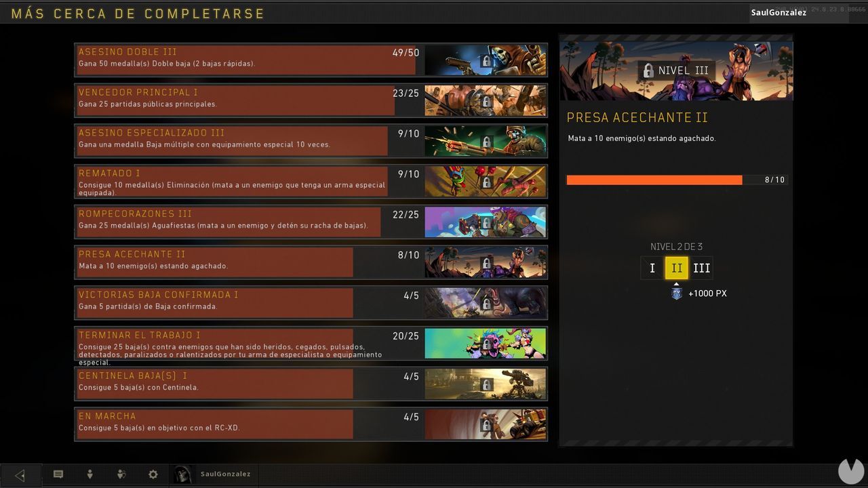This screenshot has width=868, height=488.
Task: Click the Presa Acechante II orange progress bar
Action: [654, 180]
